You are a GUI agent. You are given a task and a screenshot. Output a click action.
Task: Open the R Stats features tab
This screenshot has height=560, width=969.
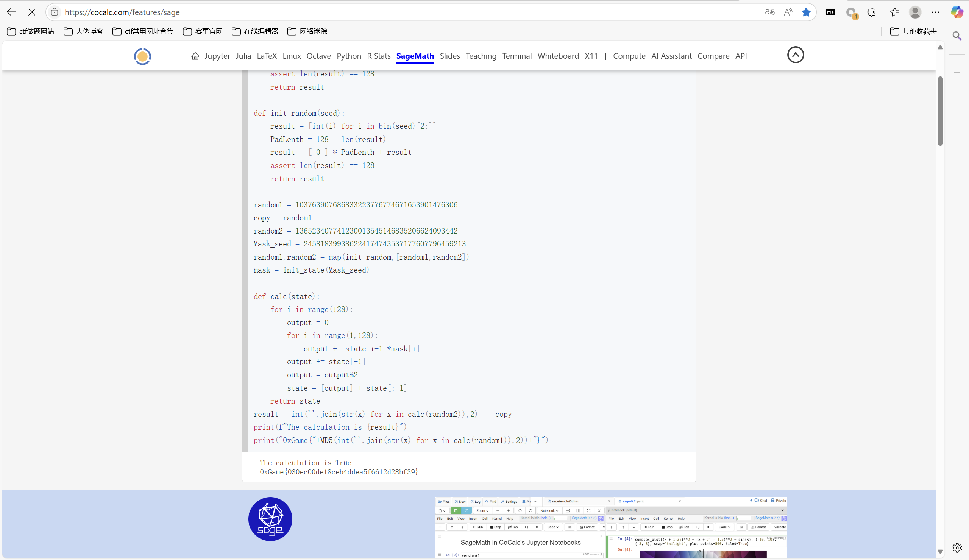[379, 56]
